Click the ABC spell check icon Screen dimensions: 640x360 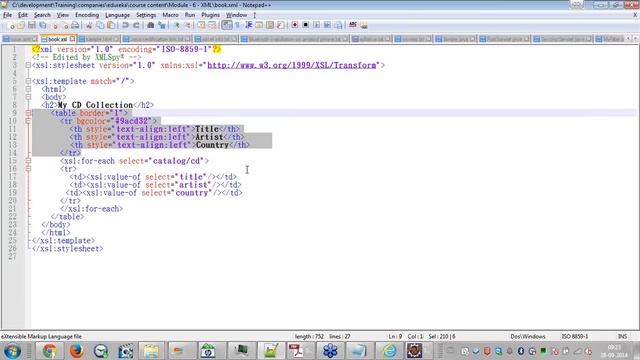pos(353,25)
